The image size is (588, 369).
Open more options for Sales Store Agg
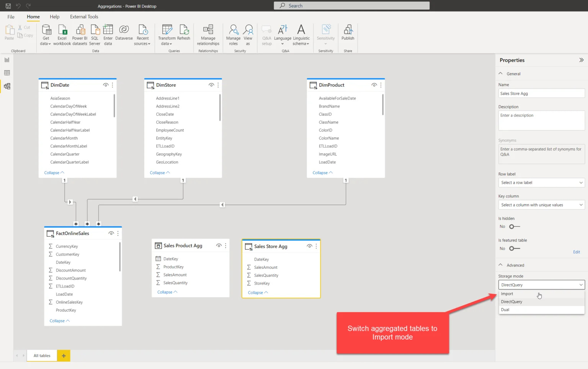316,246
